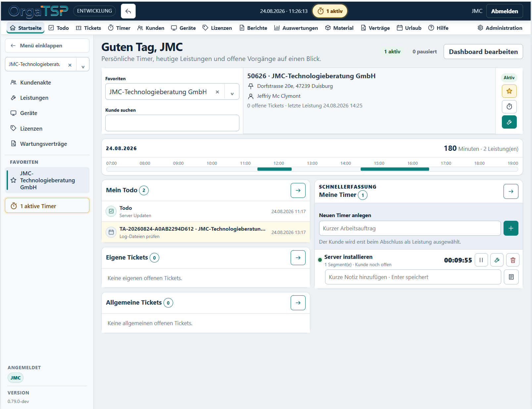Click the notes list icon beside note field
The image size is (532, 409).
coord(511,277)
